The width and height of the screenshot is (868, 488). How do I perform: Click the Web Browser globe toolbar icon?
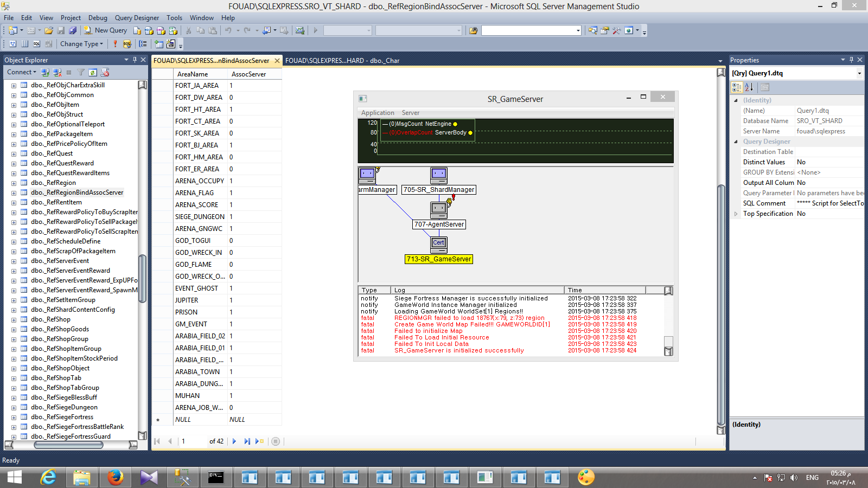[x=629, y=30]
